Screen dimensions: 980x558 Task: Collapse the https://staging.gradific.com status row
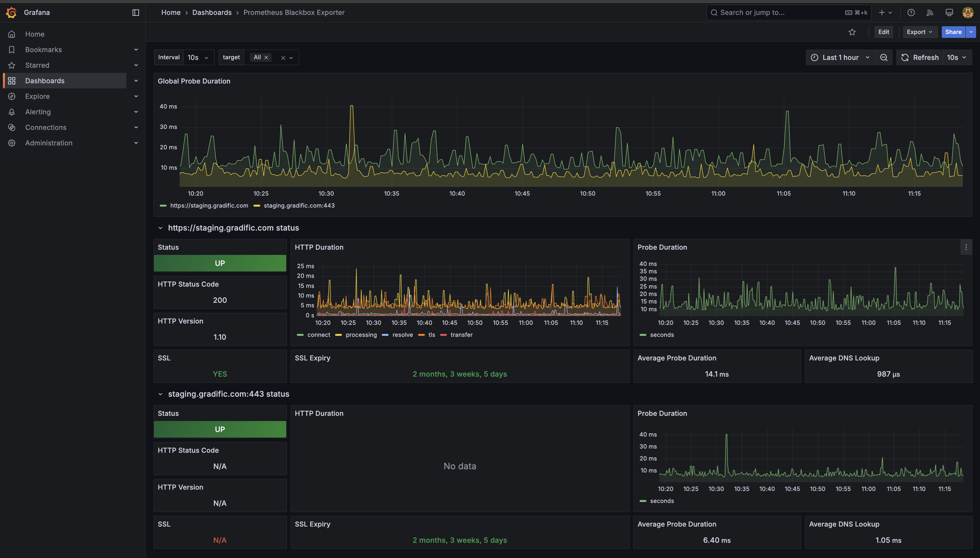pos(160,228)
